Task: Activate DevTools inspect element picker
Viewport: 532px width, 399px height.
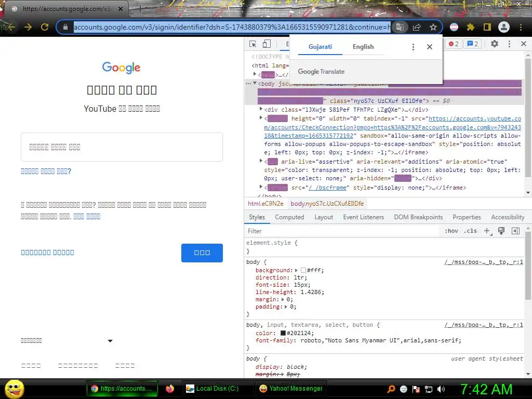Action: point(253,44)
